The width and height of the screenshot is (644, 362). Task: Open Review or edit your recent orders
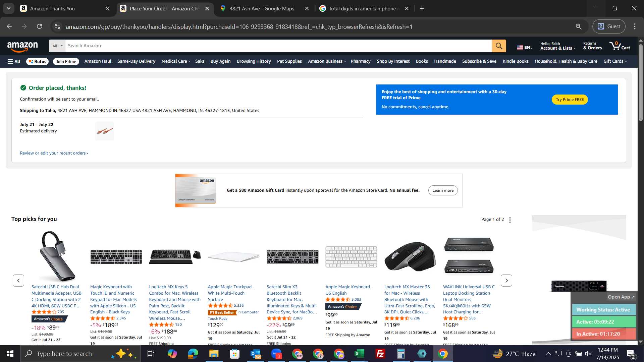click(54, 153)
